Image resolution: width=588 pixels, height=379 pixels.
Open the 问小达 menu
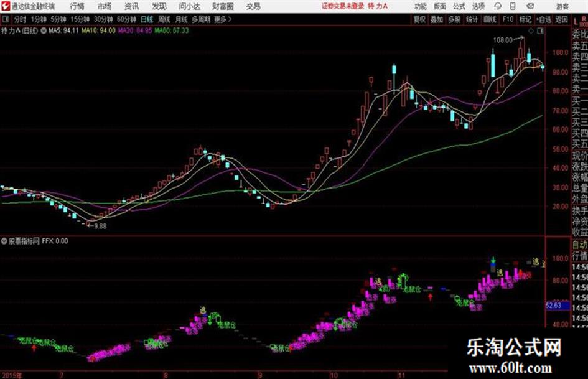[x=189, y=6]
